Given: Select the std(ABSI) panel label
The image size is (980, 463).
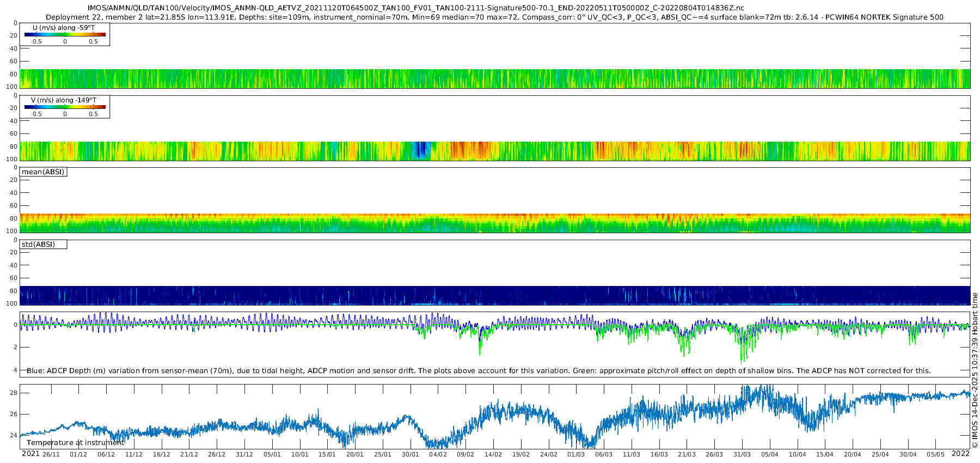Looking at the screenshot, I should 38,245.
